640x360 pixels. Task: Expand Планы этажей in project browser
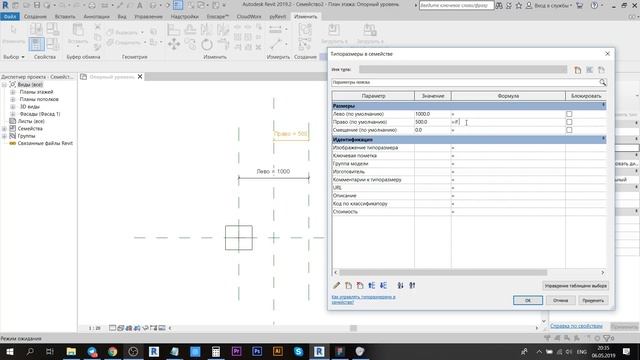tap(13, 92)
